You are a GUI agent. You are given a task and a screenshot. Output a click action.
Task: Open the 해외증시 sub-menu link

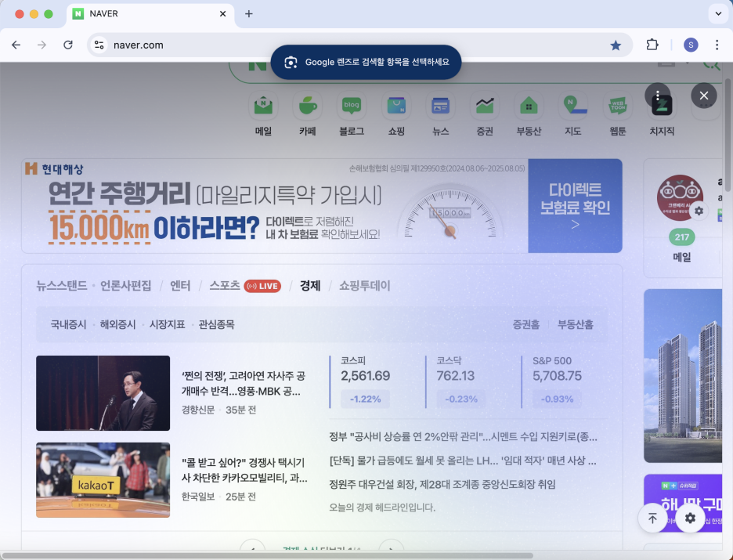tap(117, 324)
